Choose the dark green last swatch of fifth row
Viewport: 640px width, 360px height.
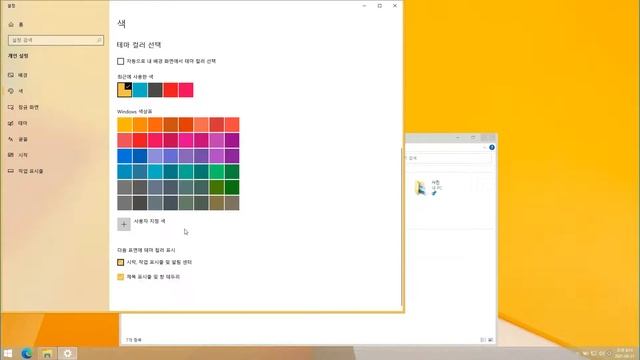[232, 187]
